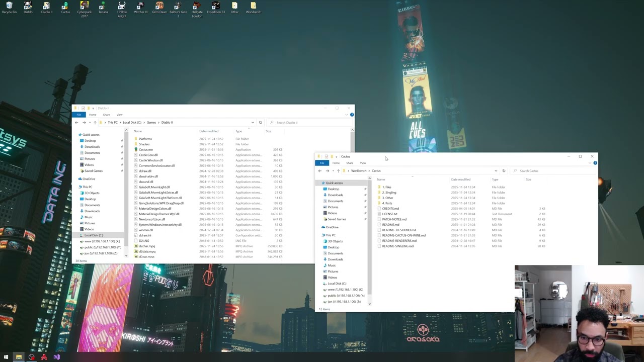The width and height of the screenshot is (644, 362).
Task: Click the Windows Start button
Action: 6,357
